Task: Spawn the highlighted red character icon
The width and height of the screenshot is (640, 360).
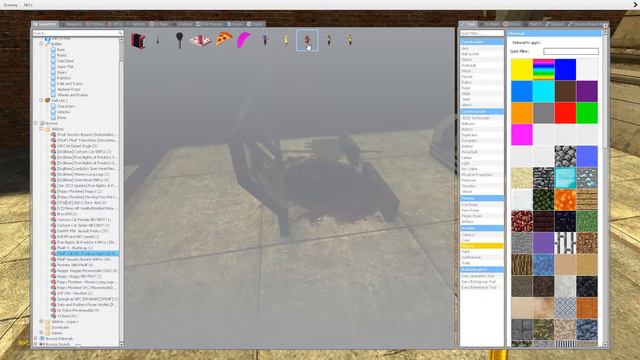Action: tap(307, 40)
